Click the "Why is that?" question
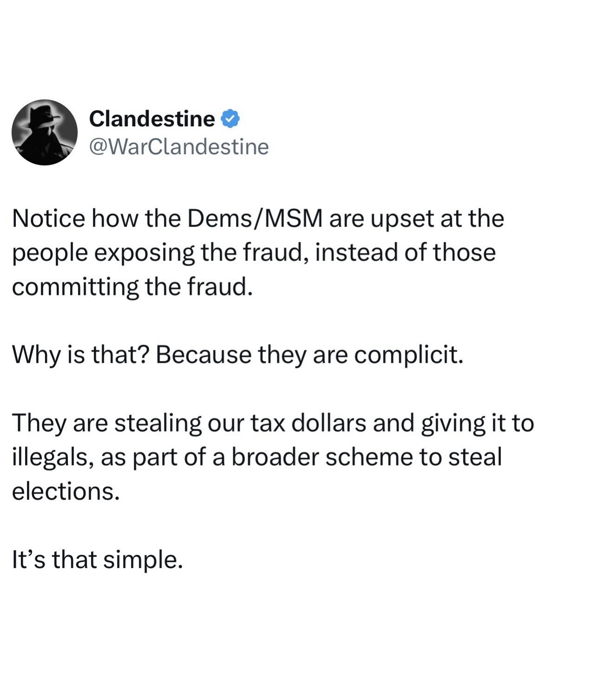 [80, 355]
